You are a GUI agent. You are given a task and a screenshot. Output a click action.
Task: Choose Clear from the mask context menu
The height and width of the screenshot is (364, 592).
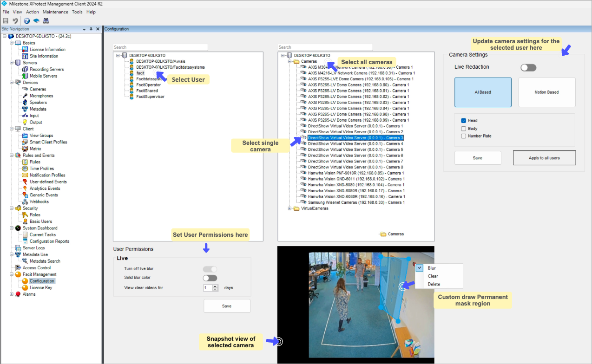coord(433,276)
